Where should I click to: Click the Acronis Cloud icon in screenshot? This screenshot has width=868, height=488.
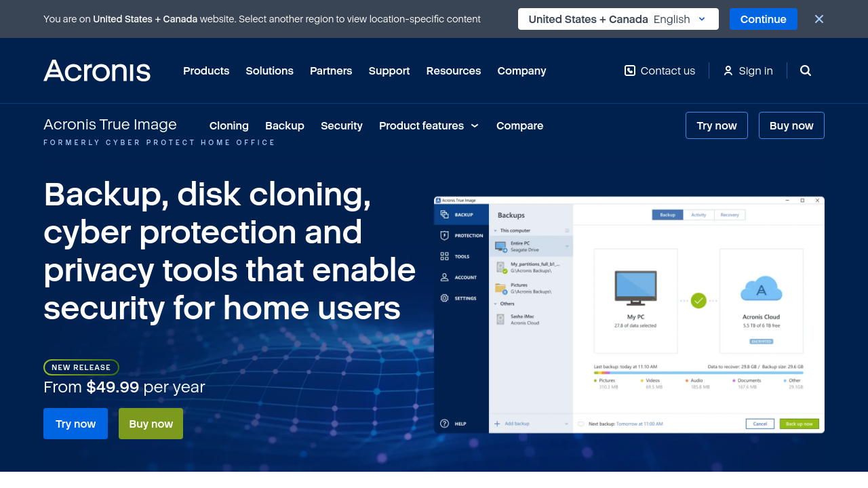point(761,289)
